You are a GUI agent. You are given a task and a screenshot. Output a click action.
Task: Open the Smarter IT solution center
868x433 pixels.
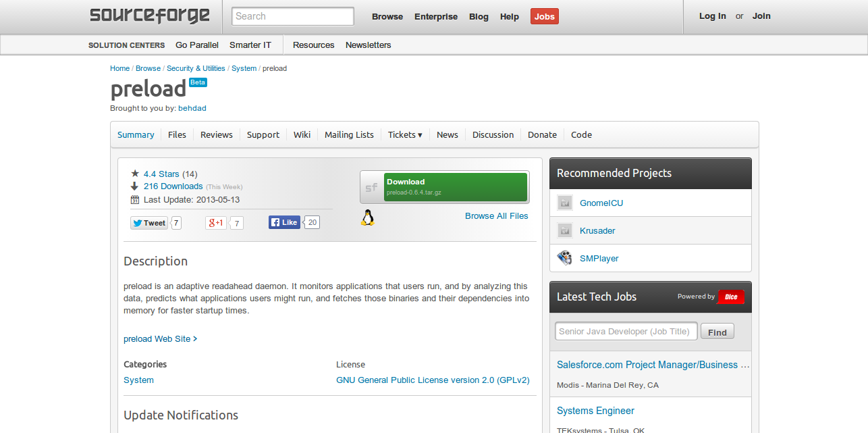pos(250,45)
